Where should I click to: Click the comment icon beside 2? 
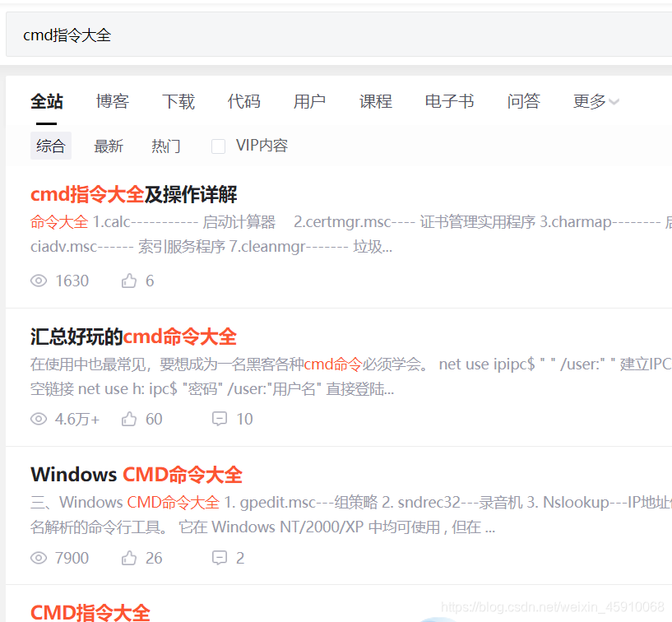220,558
